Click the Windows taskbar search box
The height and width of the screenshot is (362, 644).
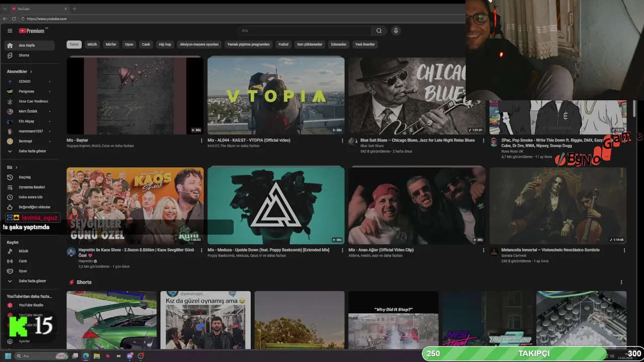[x=40, y=356]
